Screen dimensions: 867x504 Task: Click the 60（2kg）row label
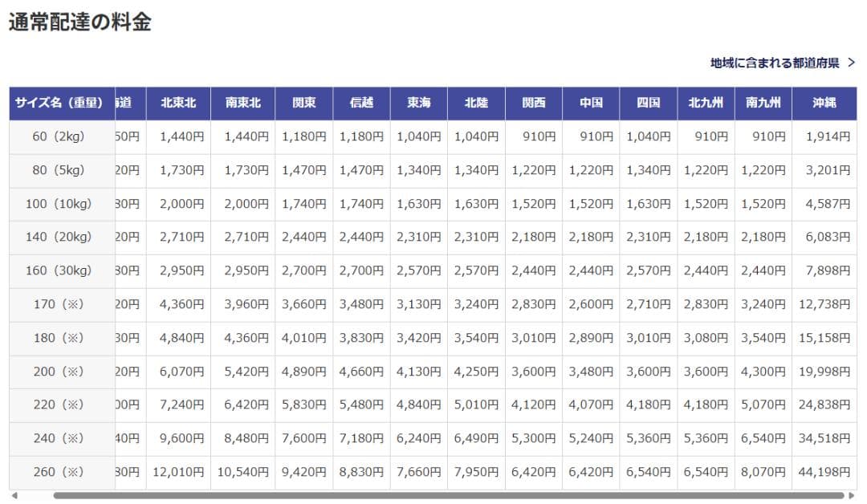61,136
